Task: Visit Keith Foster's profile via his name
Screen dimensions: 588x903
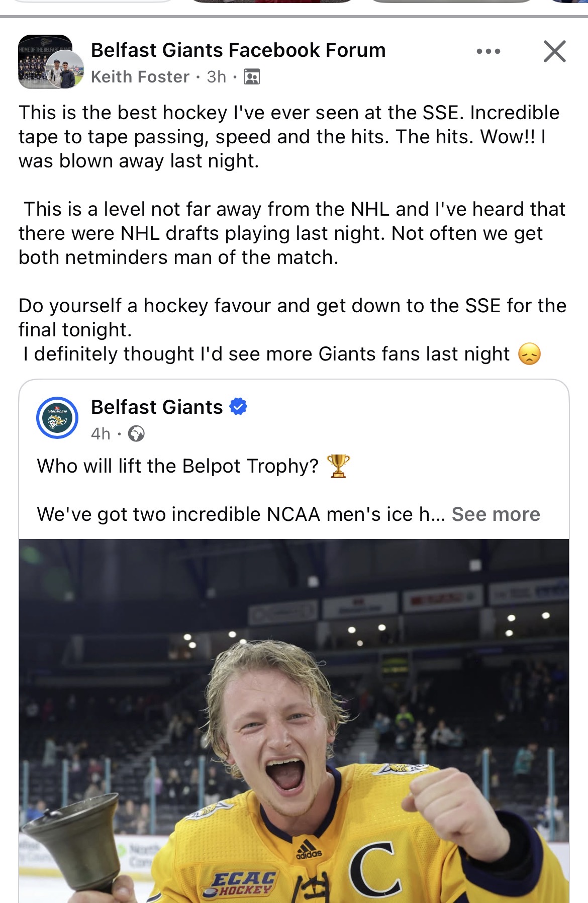Action: pos(140,77)
